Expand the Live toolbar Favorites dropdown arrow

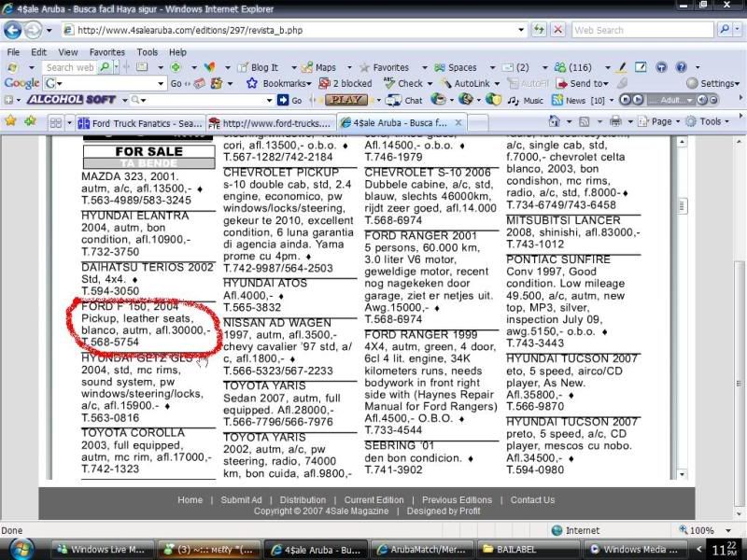tap(425, 68)
